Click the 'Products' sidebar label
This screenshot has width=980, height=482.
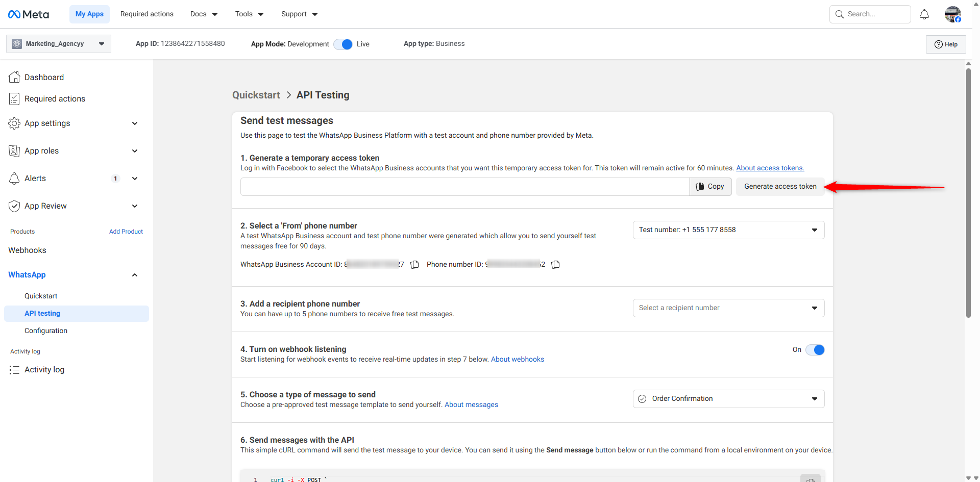pyautogui.click(x=22, y=232)
